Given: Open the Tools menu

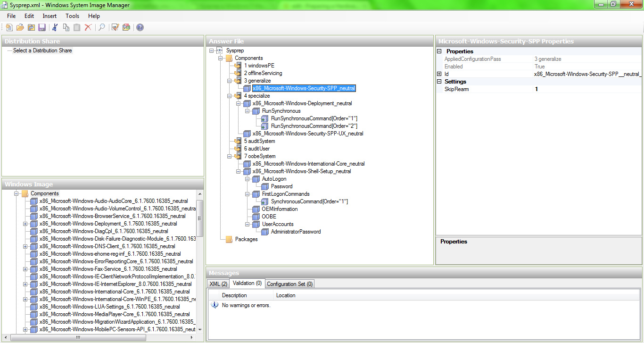Looking at the screenshot, I should [x=73, y=16].
